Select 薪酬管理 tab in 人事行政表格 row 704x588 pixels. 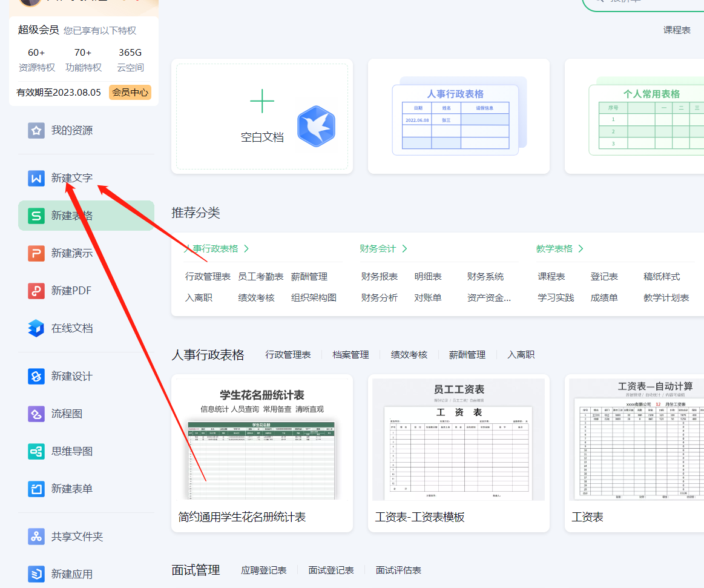(x=467, y=355)
